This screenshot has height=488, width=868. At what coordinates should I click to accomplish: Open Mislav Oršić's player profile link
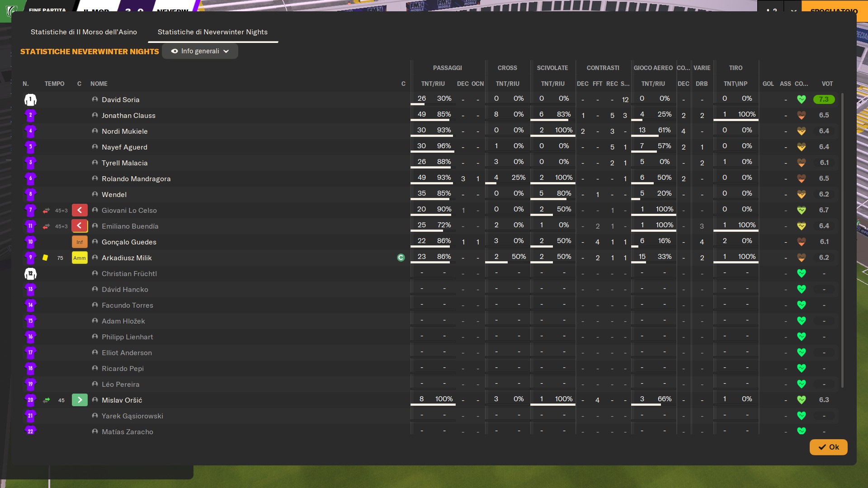122,400
